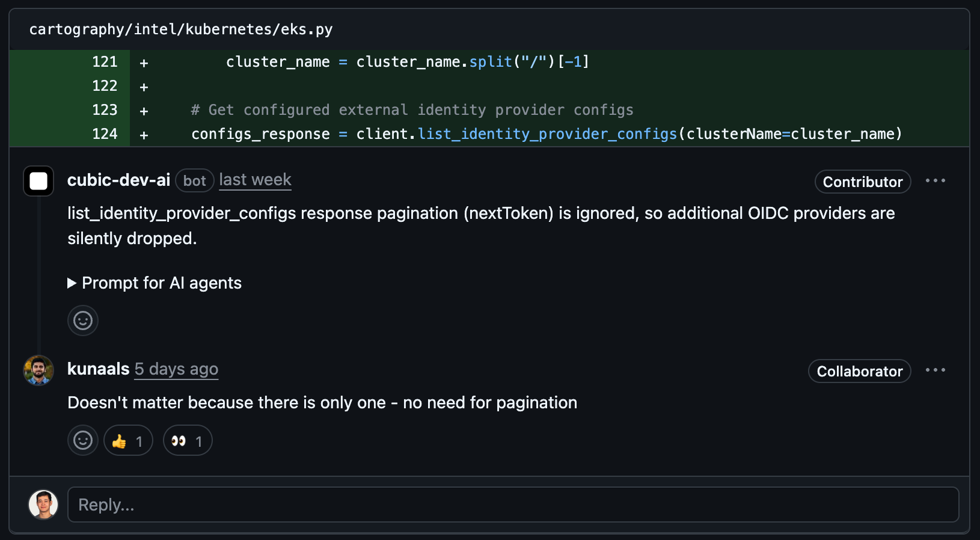The image size is (980, 540).
Task: Focus the Reply... input field
Action: coord(513,505)
